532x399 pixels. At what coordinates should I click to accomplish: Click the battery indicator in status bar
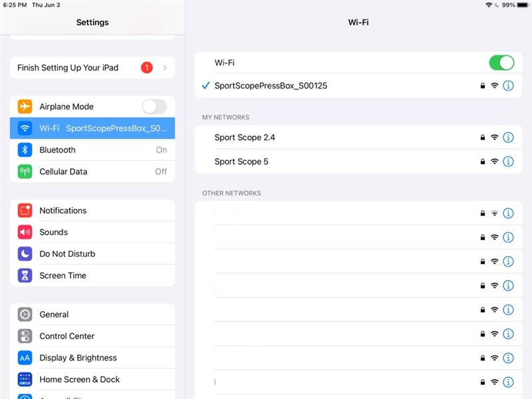[523, 5]
